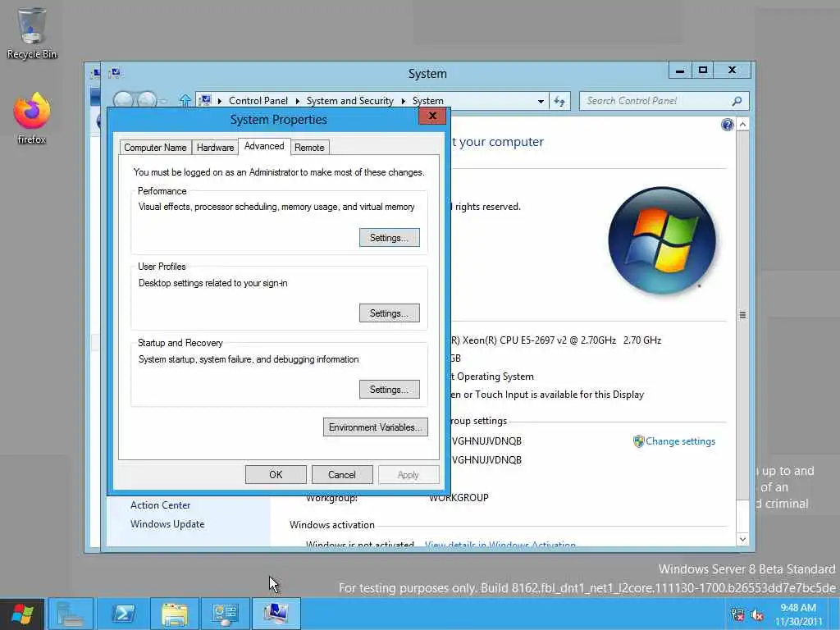840x630 pixels.
Task: Open the Control Panel taskbar item
Action: point(225,614)
